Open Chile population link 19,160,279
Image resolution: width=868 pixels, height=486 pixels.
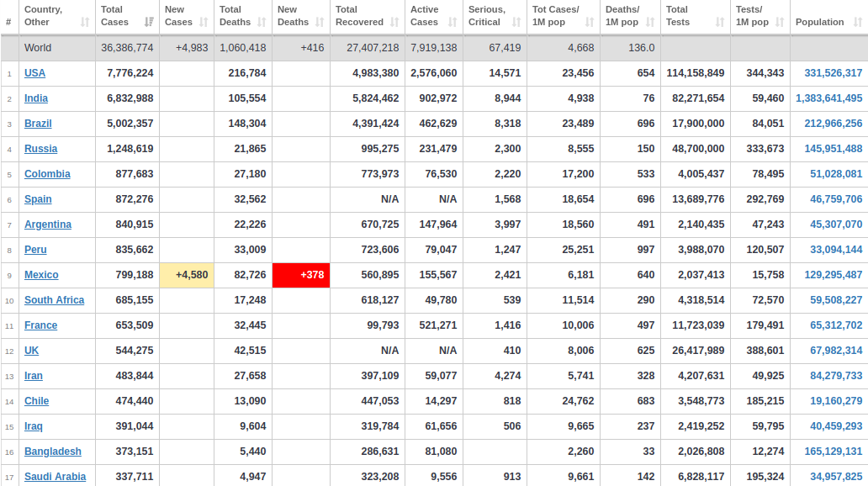click(x=836, y=401)
